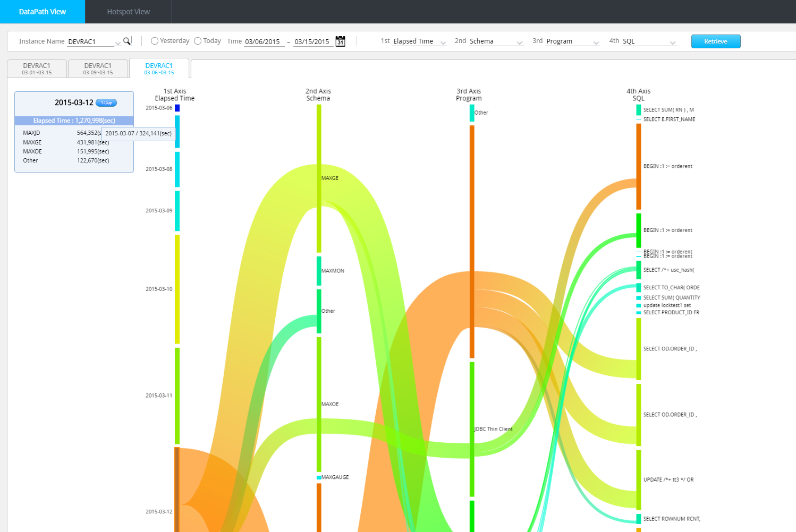Open the calendar date picker icon

coord(341,41)
